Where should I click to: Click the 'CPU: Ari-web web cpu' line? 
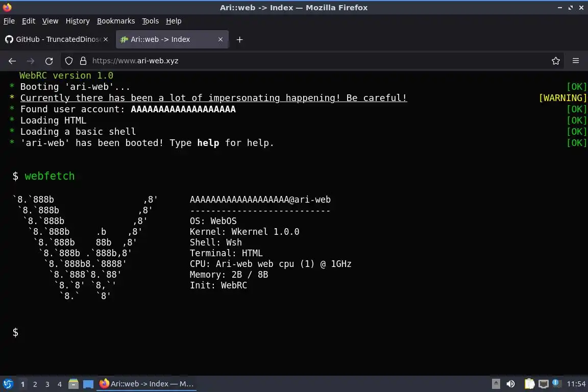(271, 264)
